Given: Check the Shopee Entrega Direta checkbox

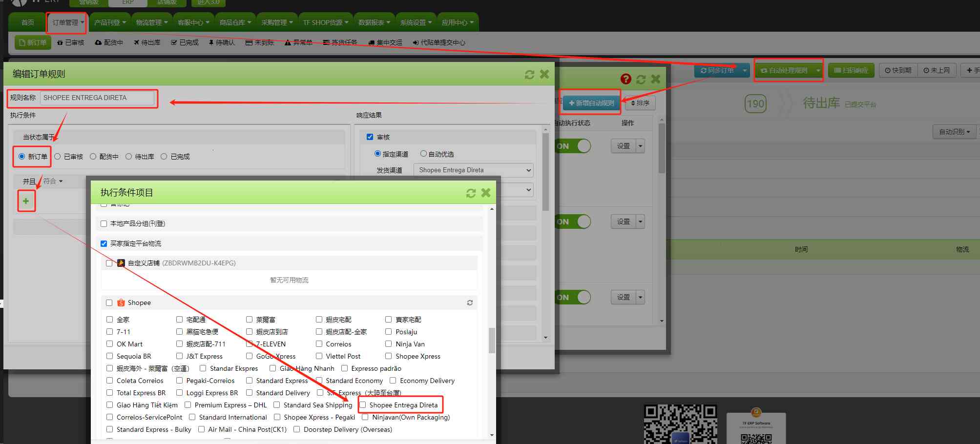Looking at the screenshot, I should coord(363,405).
